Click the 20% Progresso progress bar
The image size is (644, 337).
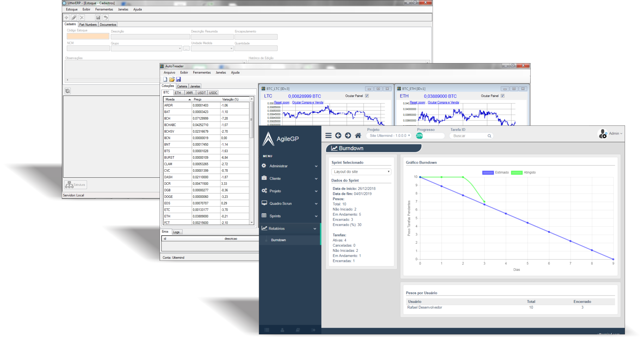(430, 136)
